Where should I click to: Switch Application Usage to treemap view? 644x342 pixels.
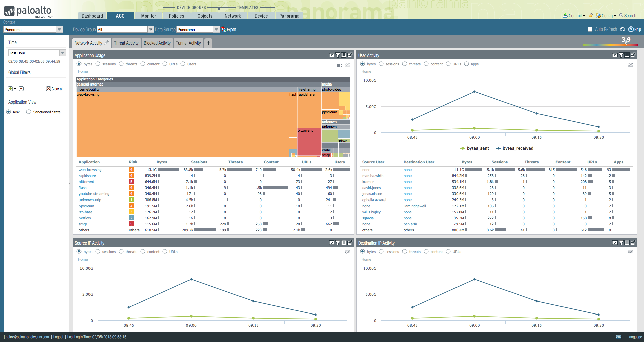click(339, 64)
